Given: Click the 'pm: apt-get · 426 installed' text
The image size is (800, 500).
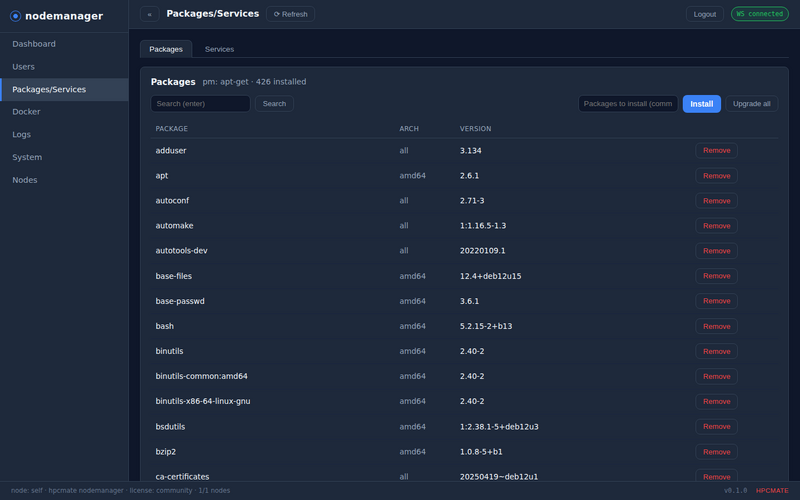Looking at the screenshot, I should (x=254, y=82).
